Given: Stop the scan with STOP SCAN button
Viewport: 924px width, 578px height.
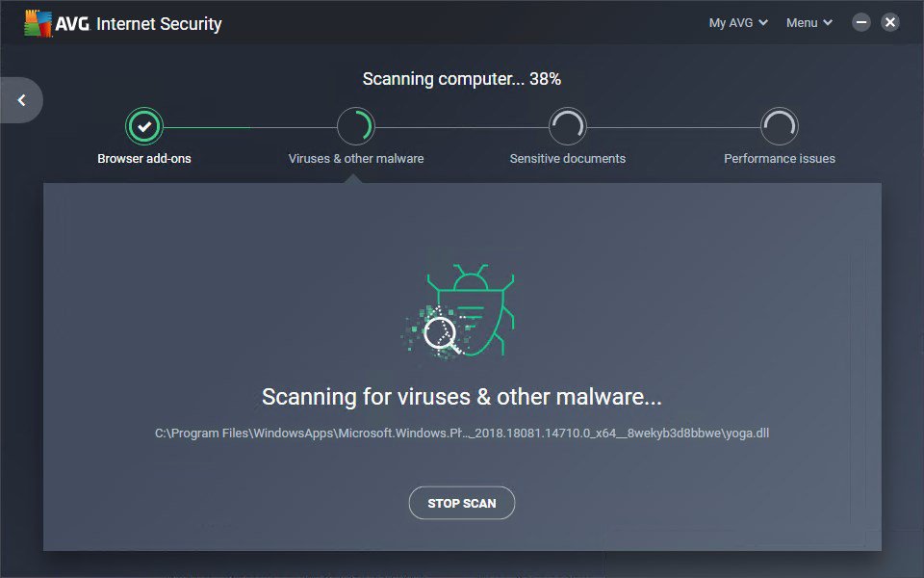Looking at the screenshot, I should click(x=461, y=503).
